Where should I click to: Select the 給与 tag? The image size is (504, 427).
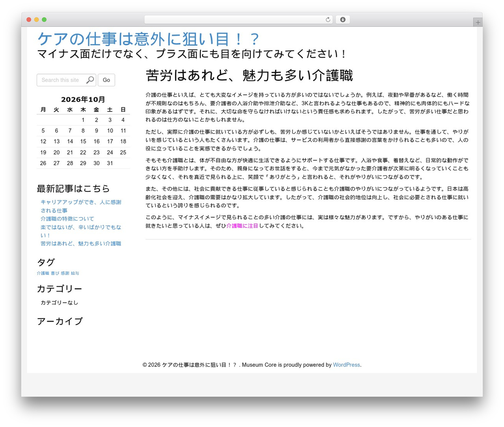(75, 273)
